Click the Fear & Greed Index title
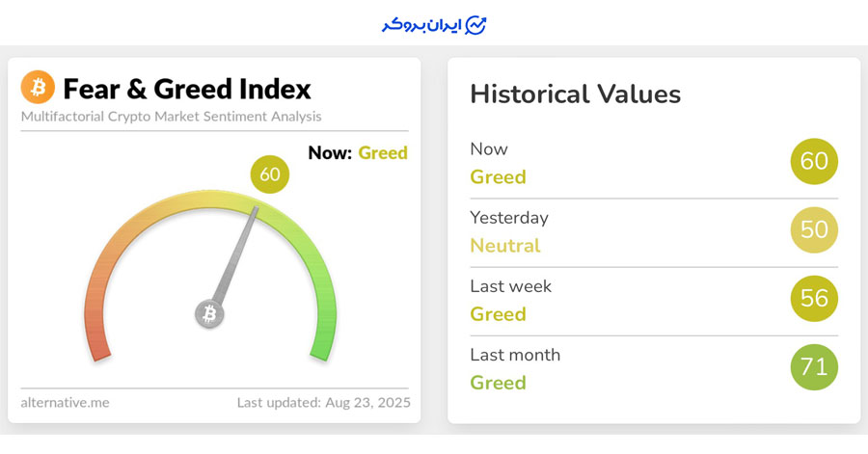 187,89
